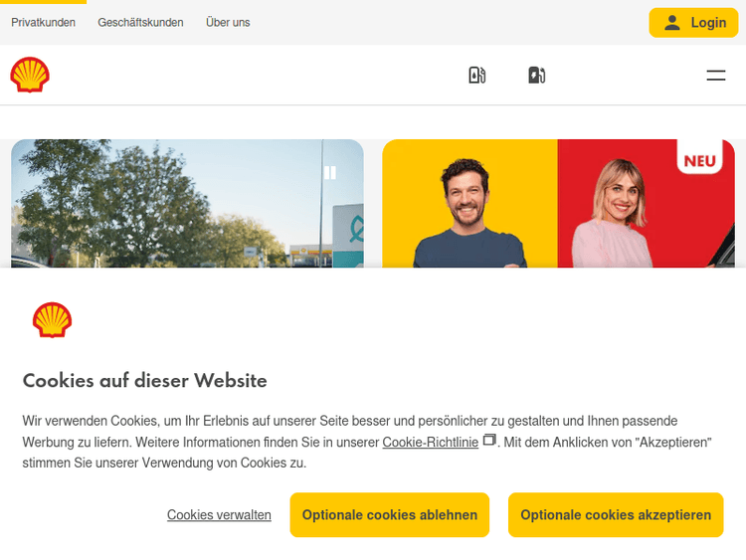Click the Shell logo in the cookie banner
The image size is (746, 560).
(52, 320)
